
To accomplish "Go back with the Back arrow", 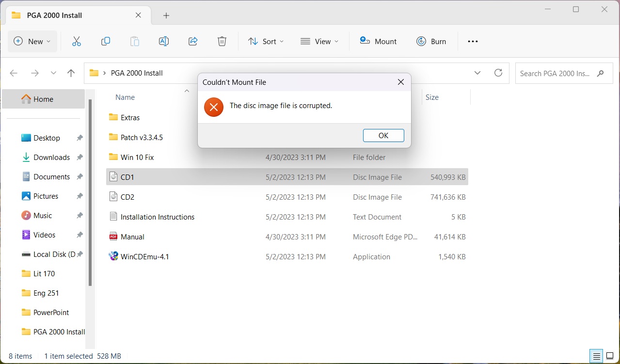I will [14, 73].
